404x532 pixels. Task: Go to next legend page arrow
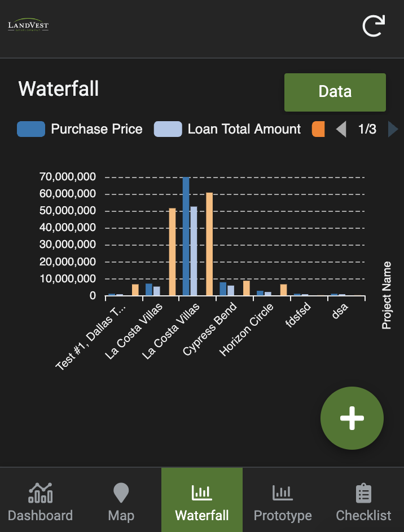tap(393, 130)
